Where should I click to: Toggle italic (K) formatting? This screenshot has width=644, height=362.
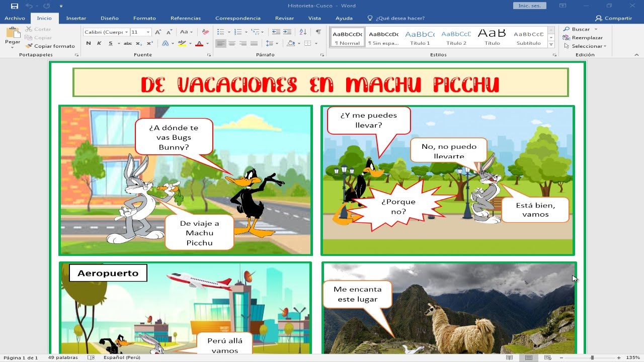click(99, 43)
